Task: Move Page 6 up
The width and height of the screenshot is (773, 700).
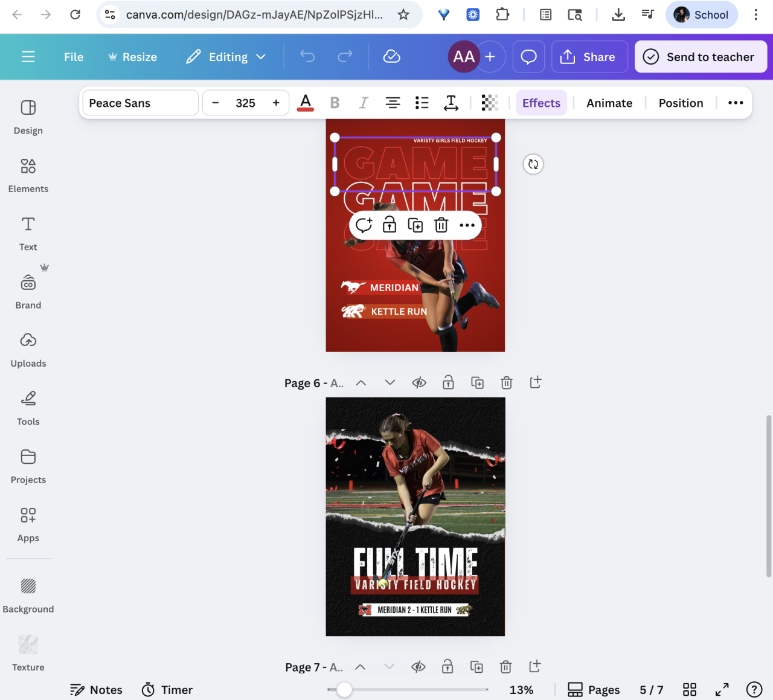Action: tap(361, 383)
